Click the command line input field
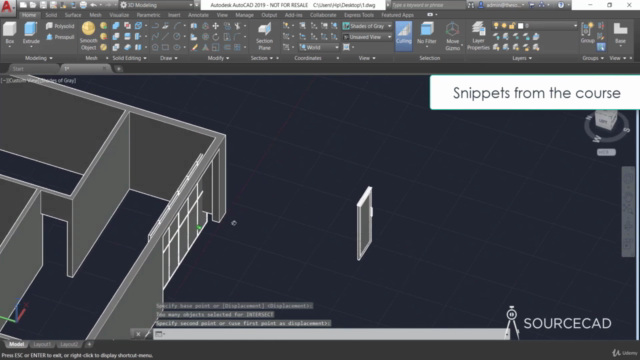 pos(330,334)
